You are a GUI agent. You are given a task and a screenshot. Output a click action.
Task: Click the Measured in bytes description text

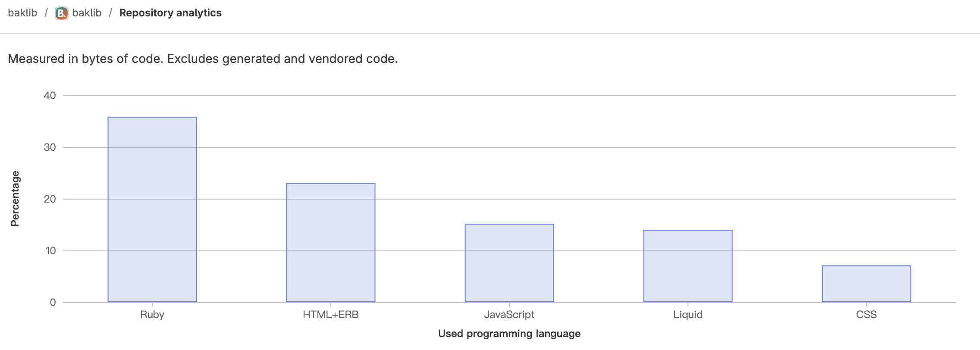(203, 59)
